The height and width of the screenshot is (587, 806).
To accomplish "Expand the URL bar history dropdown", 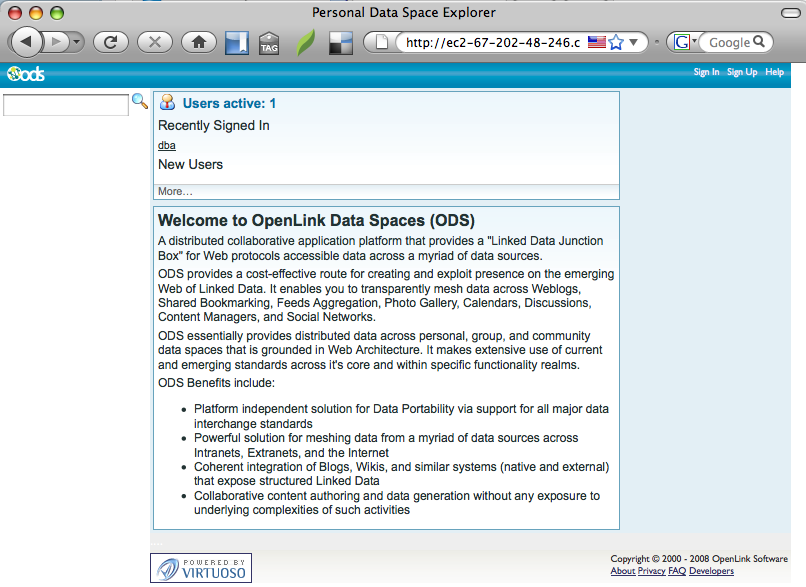I will click(x=633, y=42).
